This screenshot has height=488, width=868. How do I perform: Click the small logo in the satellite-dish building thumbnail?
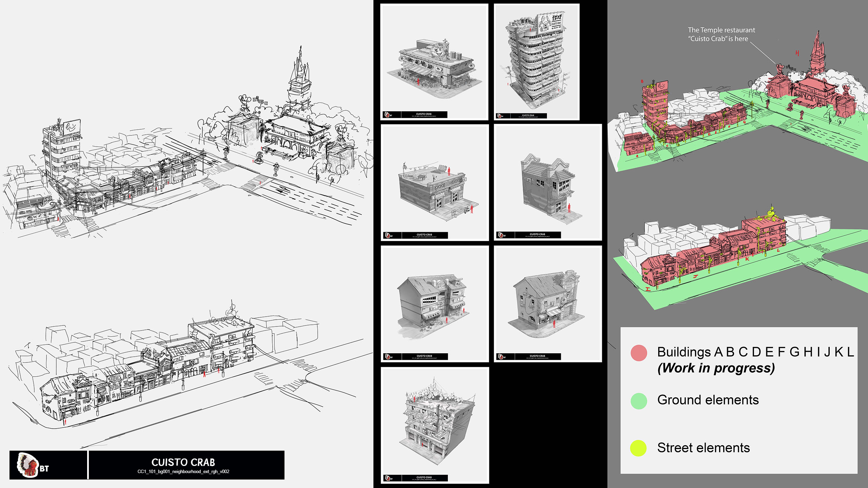pos(388,478)
